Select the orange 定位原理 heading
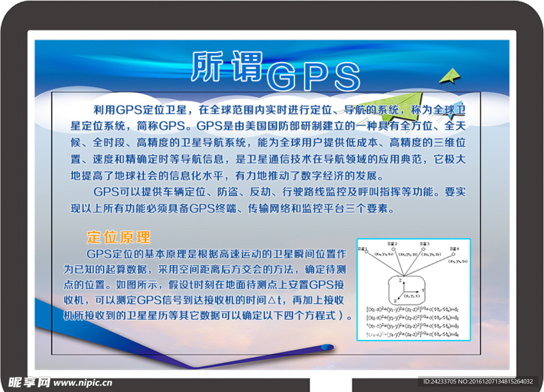The height and width of the screenshot is (392, 544). pos(118,236)
